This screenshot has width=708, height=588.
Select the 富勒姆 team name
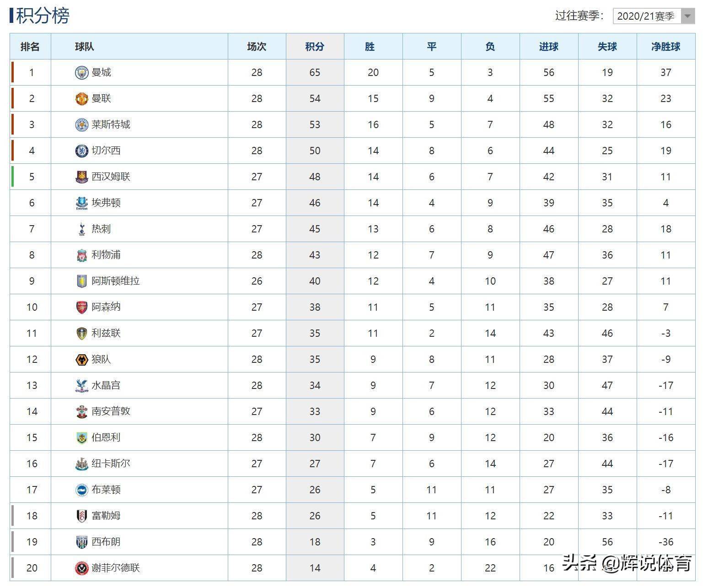[x=106, y=516]
